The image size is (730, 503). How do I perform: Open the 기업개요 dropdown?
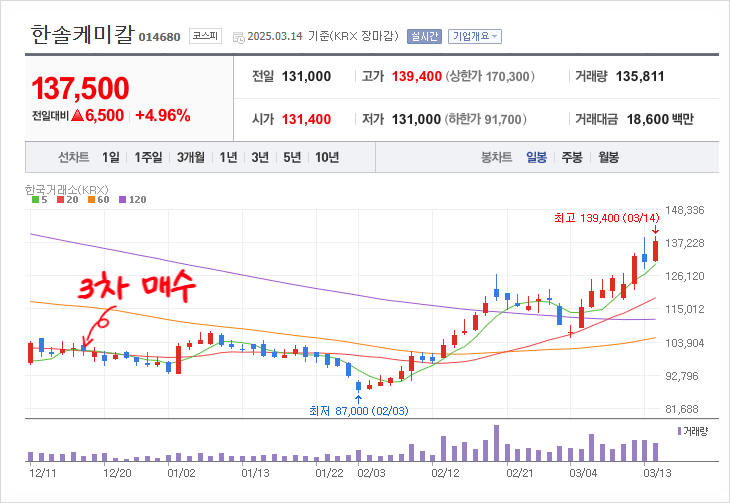click(x=475, y=36)
